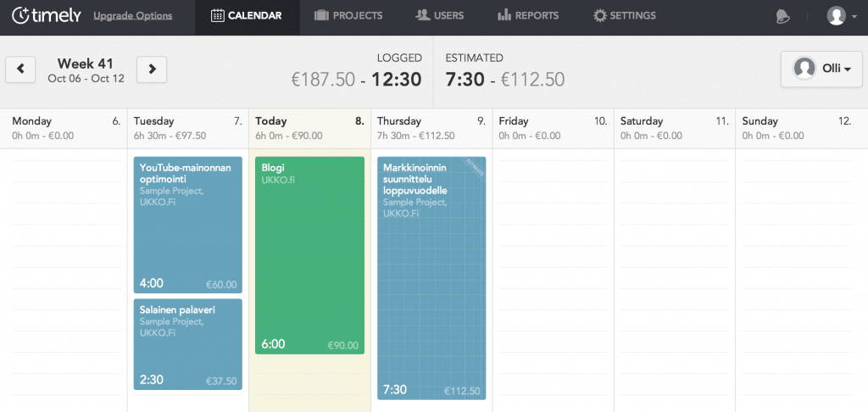Click the Projects briefcase icon
The image size is (868, 412).
click(321, 15)
